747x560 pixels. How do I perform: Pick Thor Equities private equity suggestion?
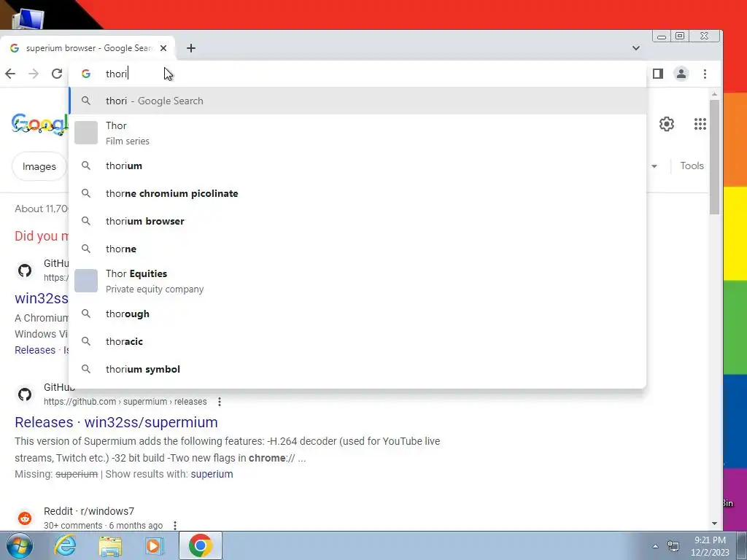(357, 281)
